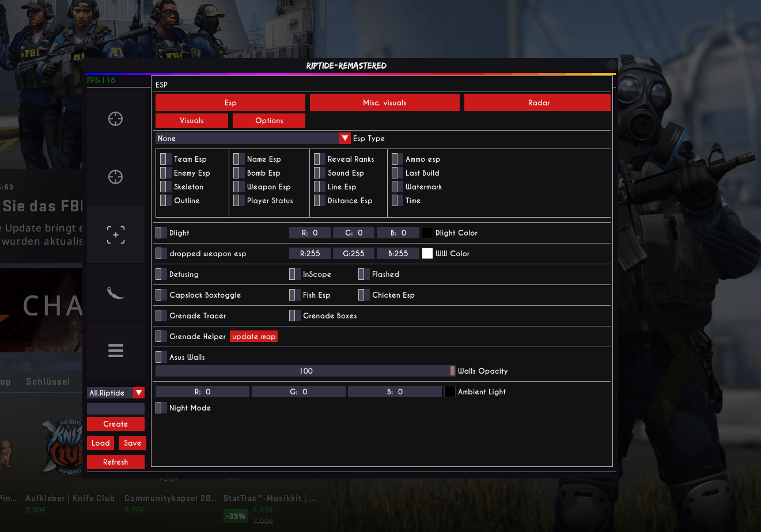The width and height of the screenshot is (761, 532).
Task: Enable the Enemy Esp checkbox
Action: (166, 173)
